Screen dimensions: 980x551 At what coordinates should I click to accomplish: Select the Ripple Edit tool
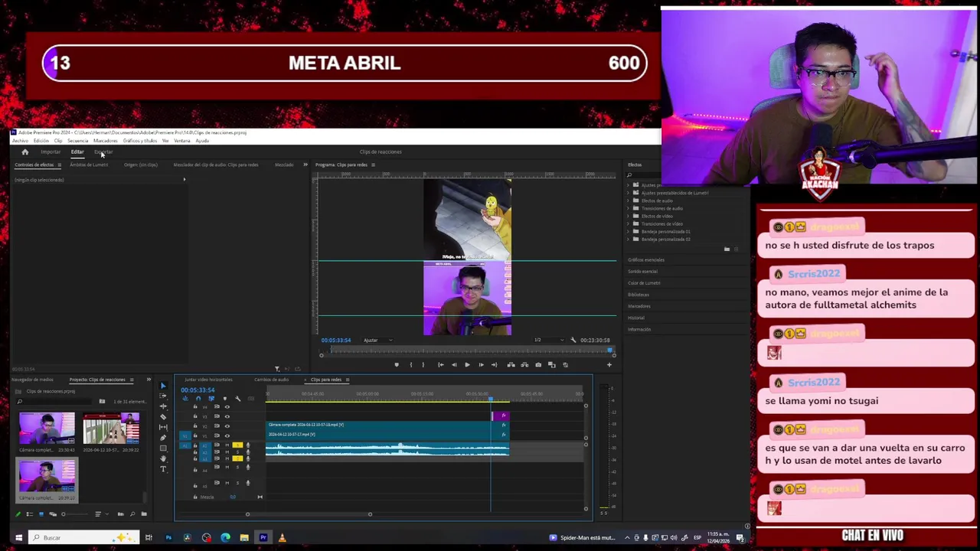pos(163,406)
